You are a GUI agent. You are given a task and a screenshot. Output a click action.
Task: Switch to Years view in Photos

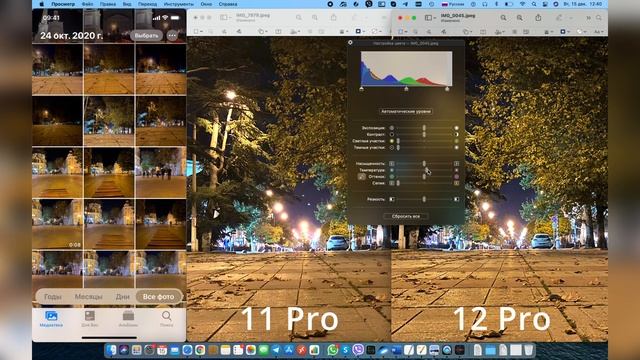(x=53, y=297)
